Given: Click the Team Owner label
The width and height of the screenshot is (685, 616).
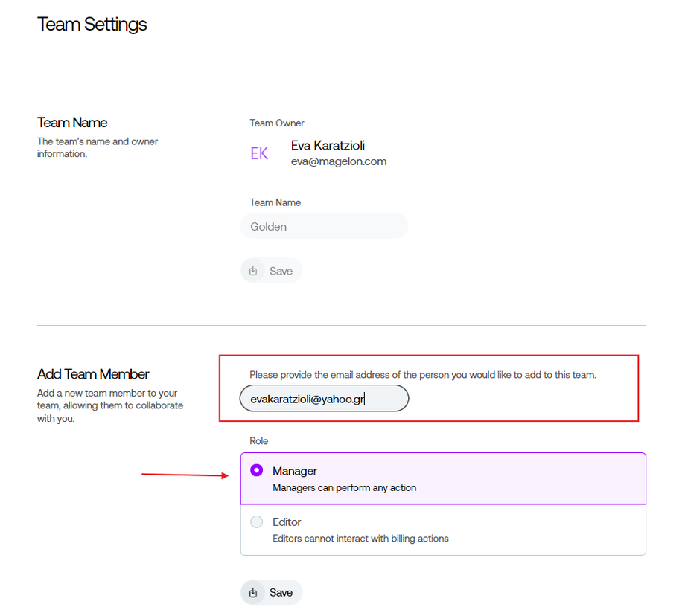Looking at the screenshot, I should tap(277, 123).
